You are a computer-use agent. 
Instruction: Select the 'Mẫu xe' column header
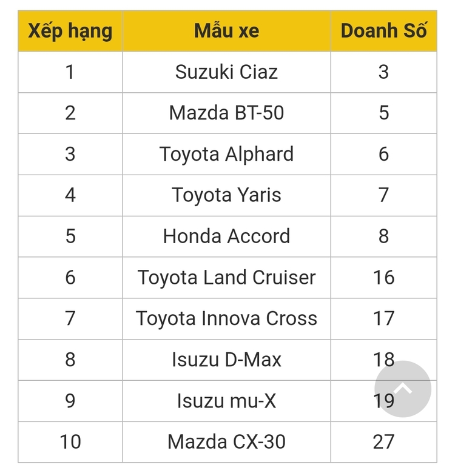[x=226, y=31]
